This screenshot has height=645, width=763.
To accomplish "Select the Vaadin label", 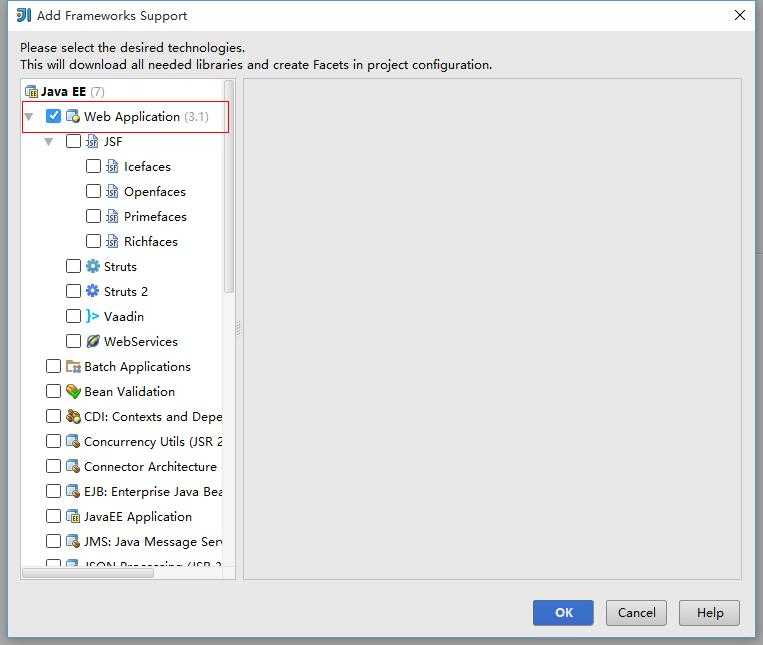I will tap(124, 316).
